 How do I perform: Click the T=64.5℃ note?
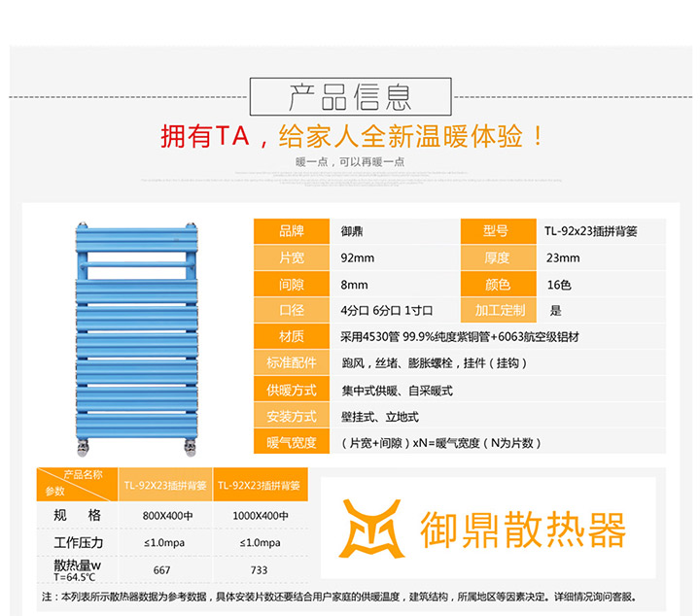pyautogui.click(x=75, y=577)
